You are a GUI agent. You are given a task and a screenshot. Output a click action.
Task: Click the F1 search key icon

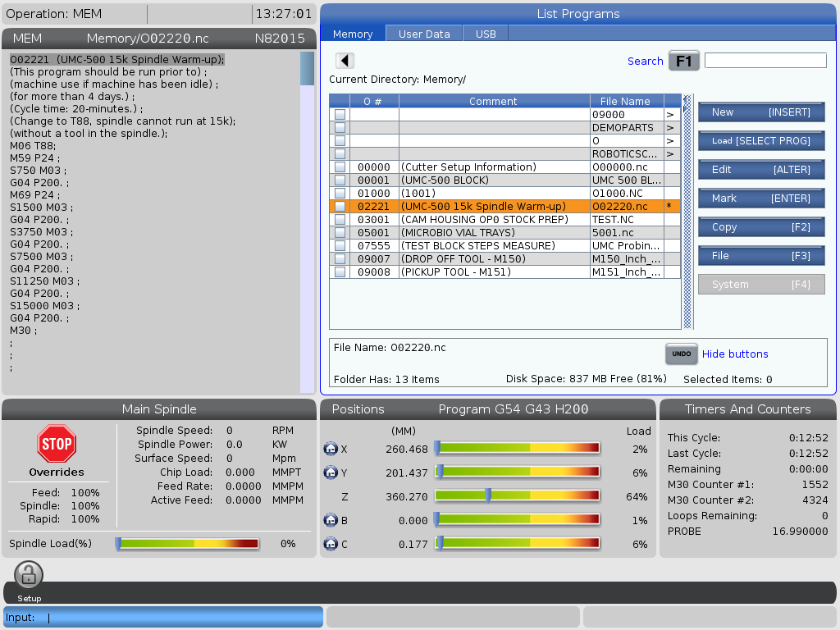(x=683, y=61)
